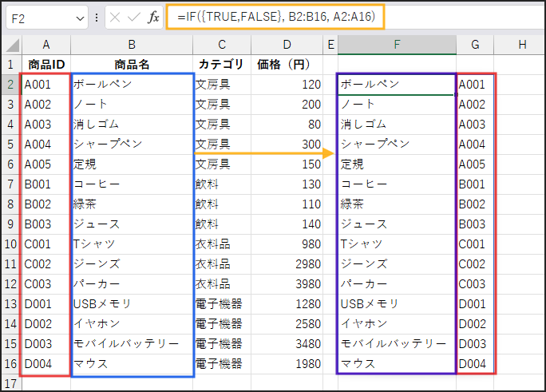Select row 17 header
Screen dimensions: 546x392
[11, 383]
